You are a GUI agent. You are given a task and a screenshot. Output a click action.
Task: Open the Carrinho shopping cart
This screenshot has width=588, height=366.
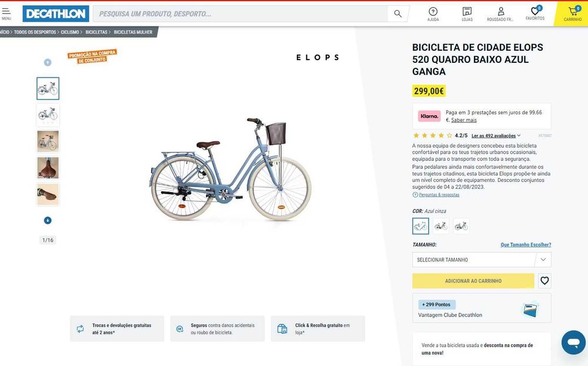573,14
